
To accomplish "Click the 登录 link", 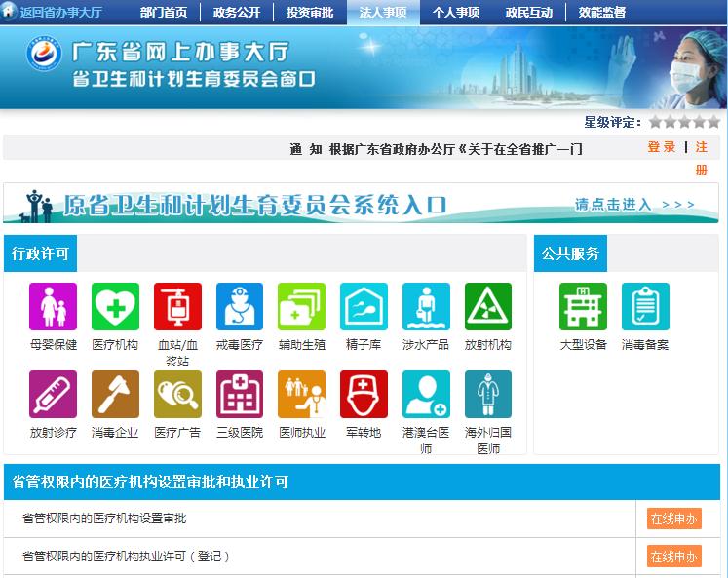I will (x=662, y=147).
